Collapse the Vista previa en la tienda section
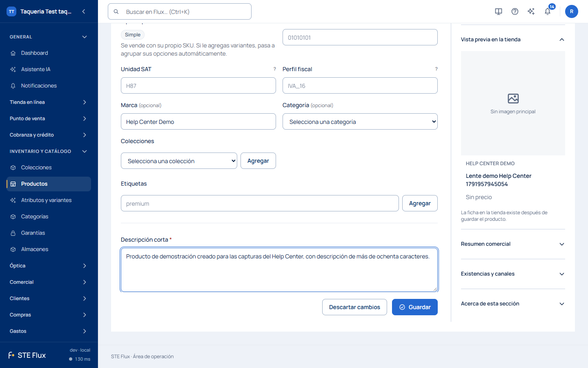This screenshot has width=588, height=368. click(x=513, y=40)
